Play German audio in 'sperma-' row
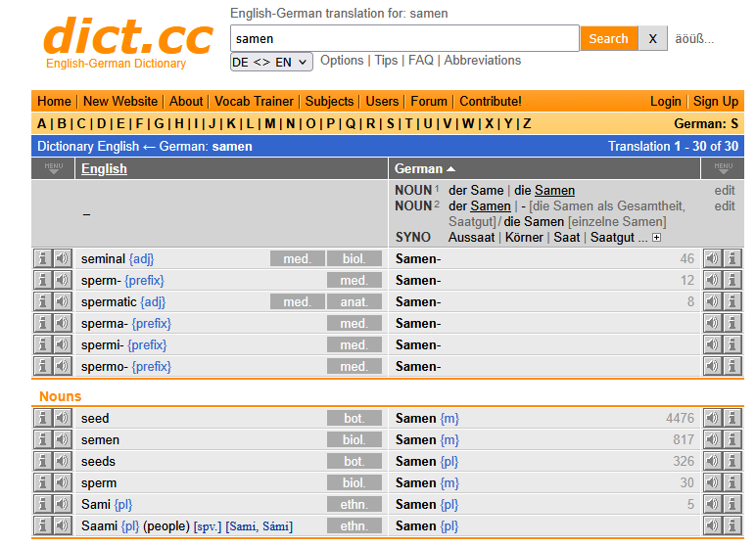The height and width of the screenshot is (547, 756). click(x=712, y=323)
